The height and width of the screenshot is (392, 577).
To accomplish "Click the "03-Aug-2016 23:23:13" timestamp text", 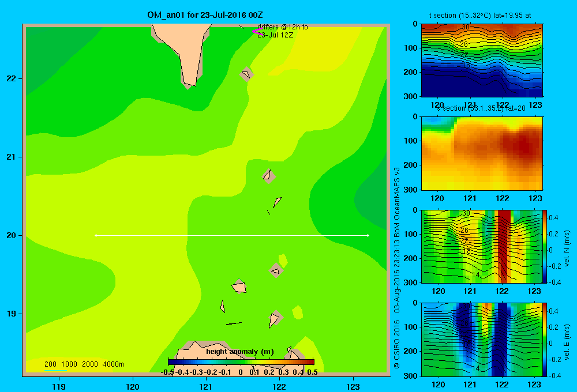I will 397,276.
